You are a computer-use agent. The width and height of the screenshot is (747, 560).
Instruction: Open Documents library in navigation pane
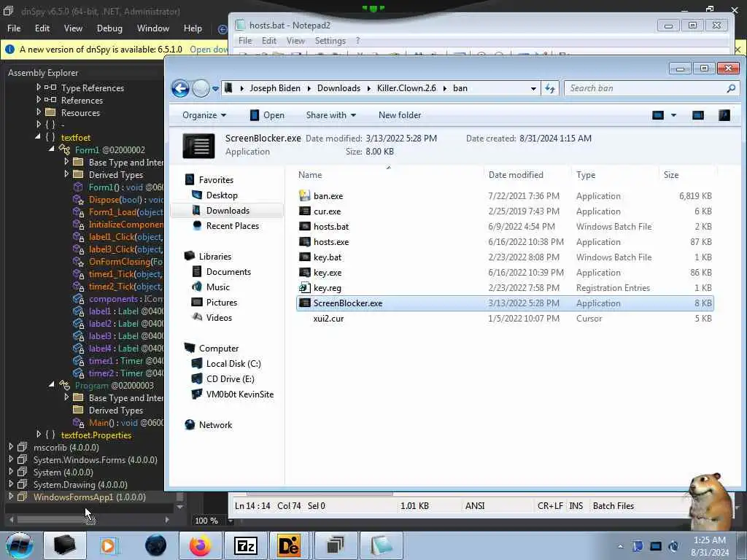pyautogui.click(x=228, y=272)
